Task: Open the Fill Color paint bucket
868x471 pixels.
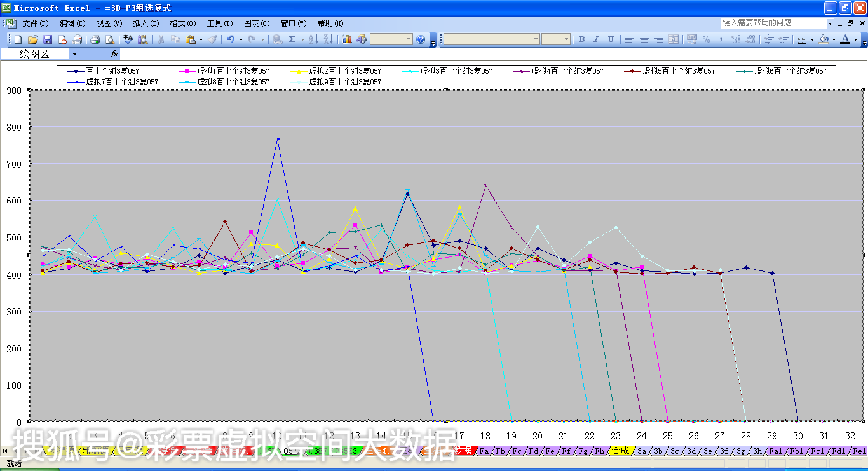Action: pos(824,39)
